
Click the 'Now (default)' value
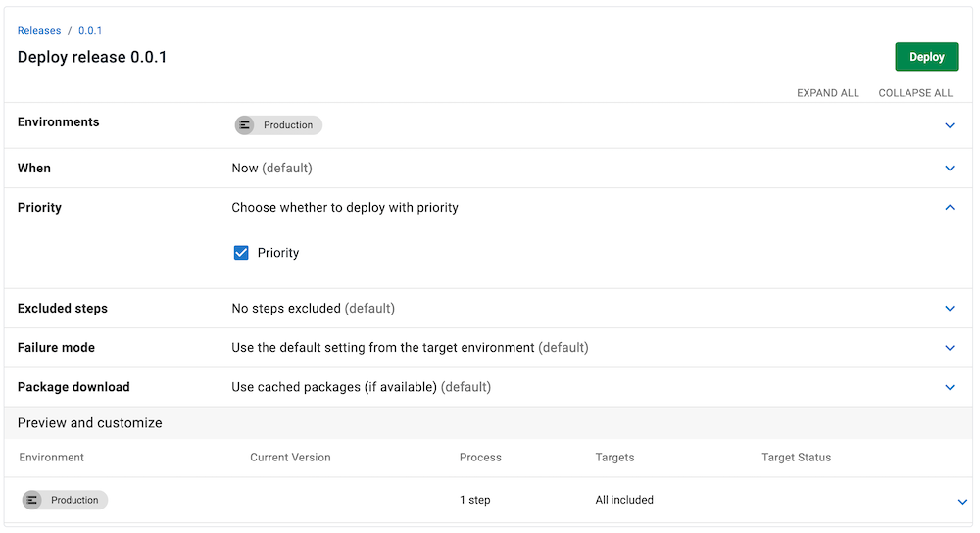(x=271, y=169)
